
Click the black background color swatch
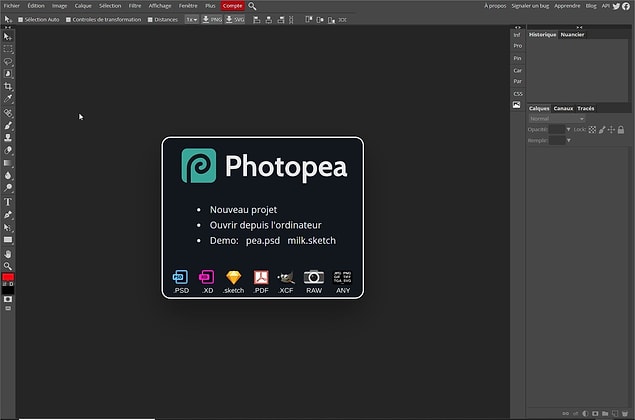[x=8, y=290]
